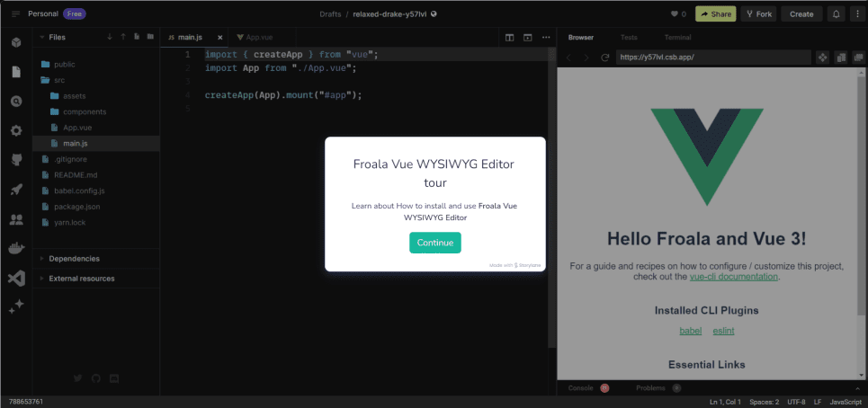The height and width of the screenshot is (408, 868).
Task: Select the Terminal tab
Action: [677, 38]
